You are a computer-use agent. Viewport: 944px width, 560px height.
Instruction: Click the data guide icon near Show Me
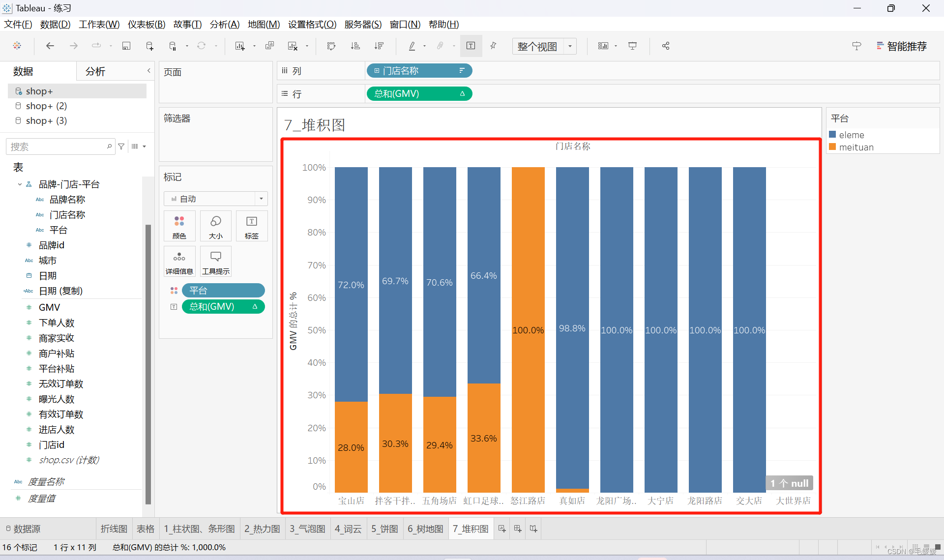point(856,46)
